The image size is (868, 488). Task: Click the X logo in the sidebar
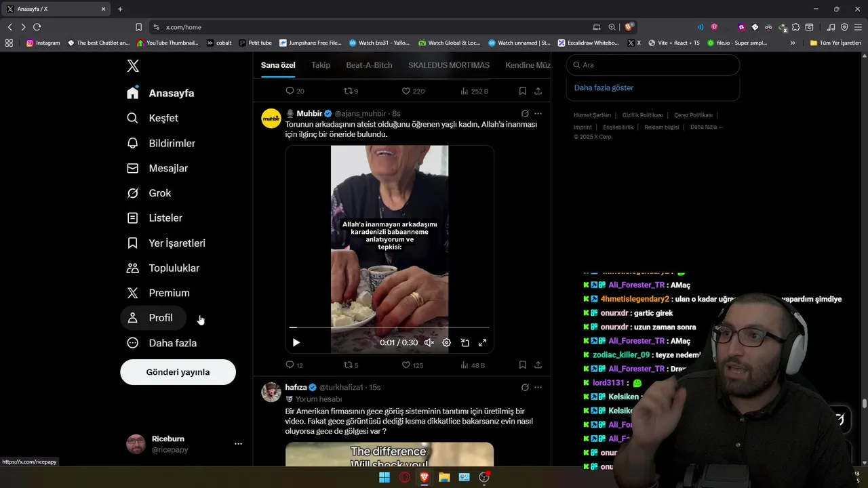point(133,66)
